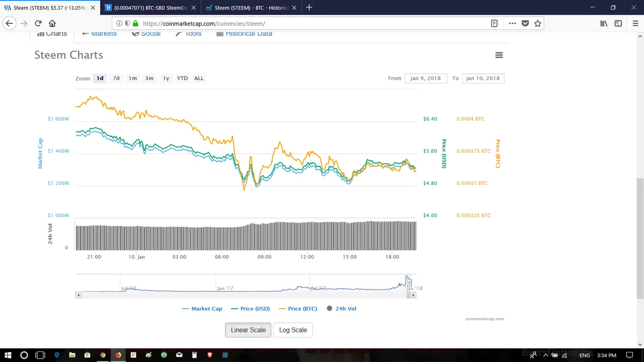Switch to the BTC-SBD SteemDollars tab
Screen dimensions: 644x362
150,8
